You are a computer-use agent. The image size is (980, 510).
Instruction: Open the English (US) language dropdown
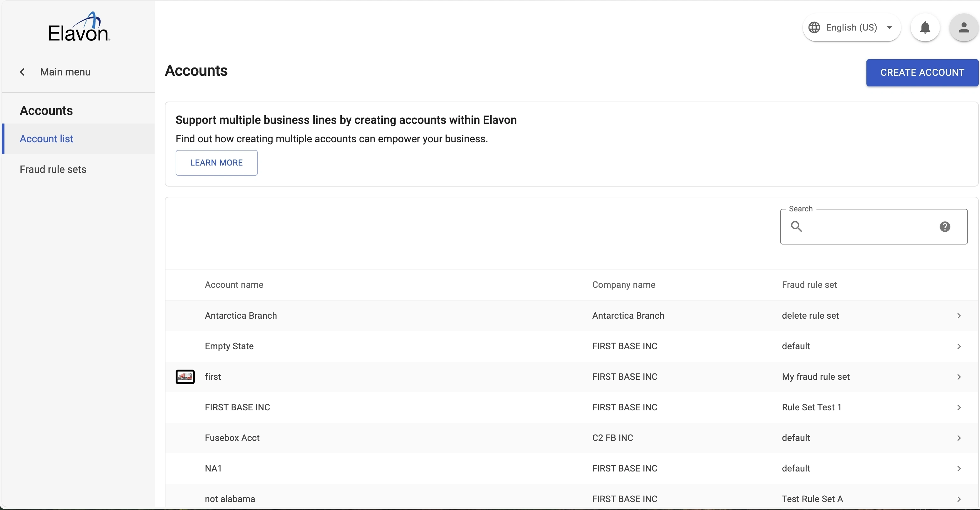(x=852, y=27)
